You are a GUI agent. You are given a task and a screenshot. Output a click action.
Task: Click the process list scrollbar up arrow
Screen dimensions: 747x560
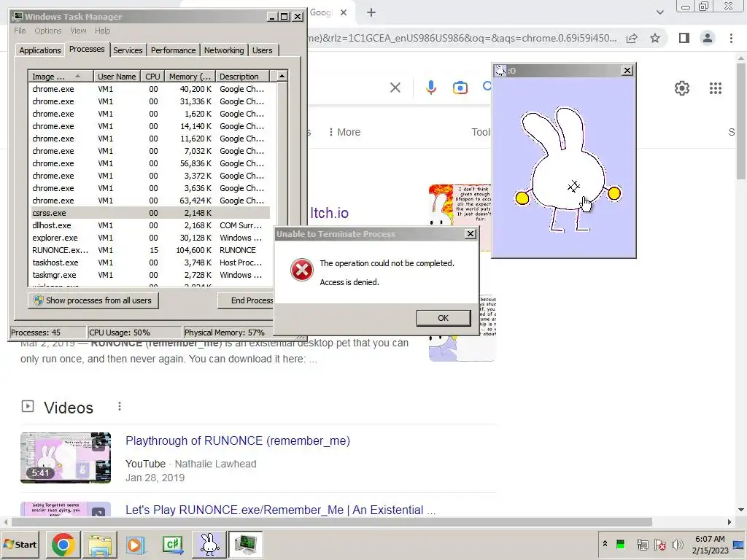point(282,76)
